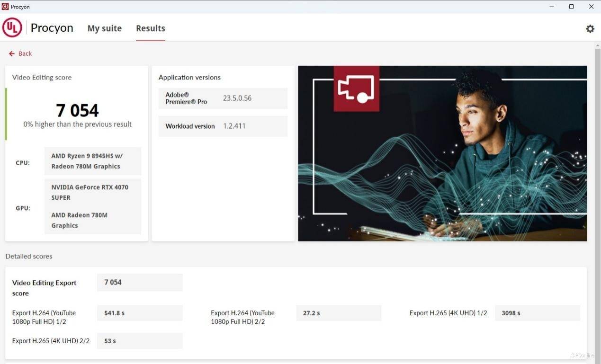Minimize the Procyon window
This screenshot has width=601, height=364.
click(552, 7)
